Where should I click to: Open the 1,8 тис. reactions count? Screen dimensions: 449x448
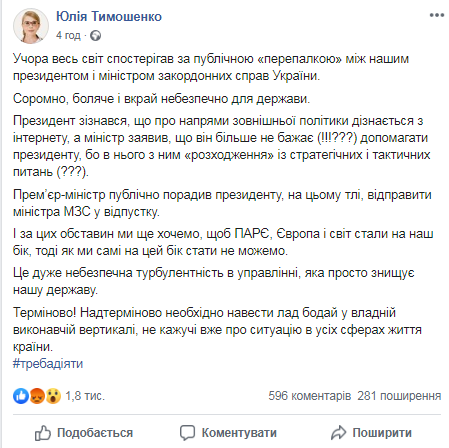click(x=85, y=396)
